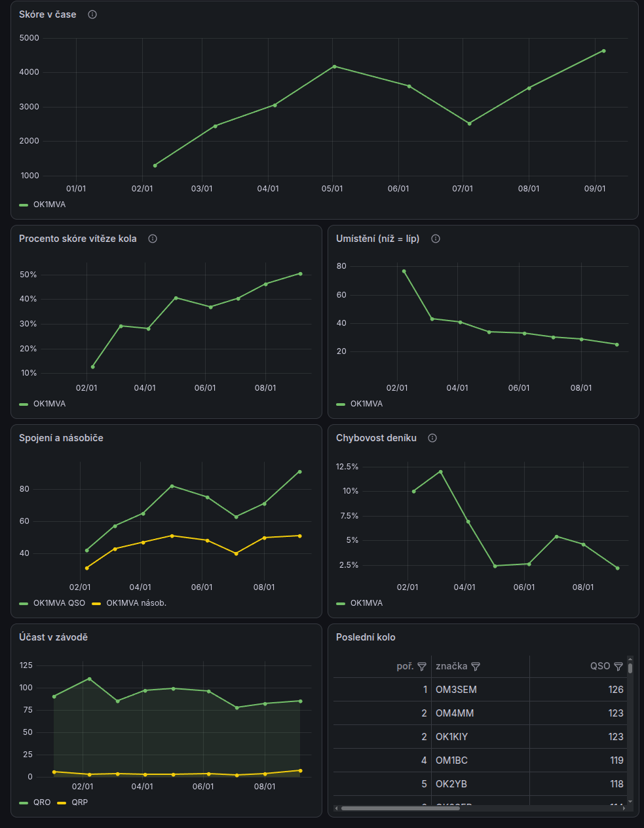
Task: Click the table scrollbar down arrow
Action: click(630, 802)
